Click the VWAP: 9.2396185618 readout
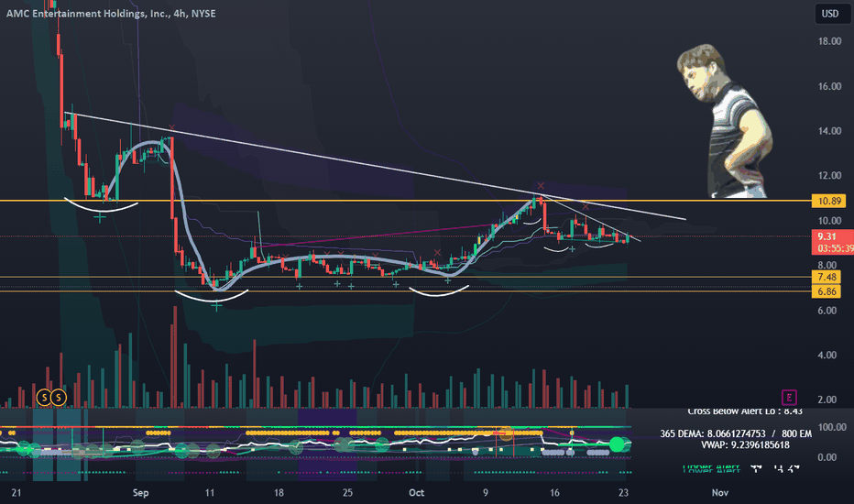This screenshot has width=854, height=504. coord(745,444)
